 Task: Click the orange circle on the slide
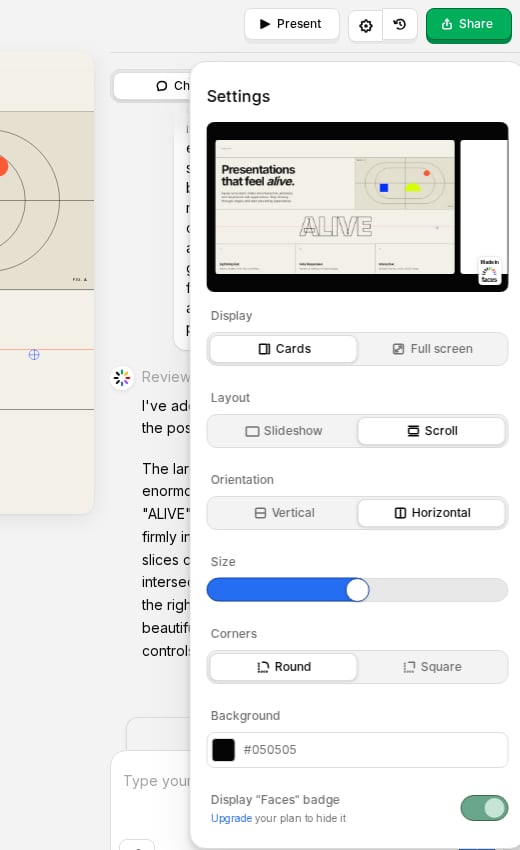pyautogui.click(x=3, y=166)
